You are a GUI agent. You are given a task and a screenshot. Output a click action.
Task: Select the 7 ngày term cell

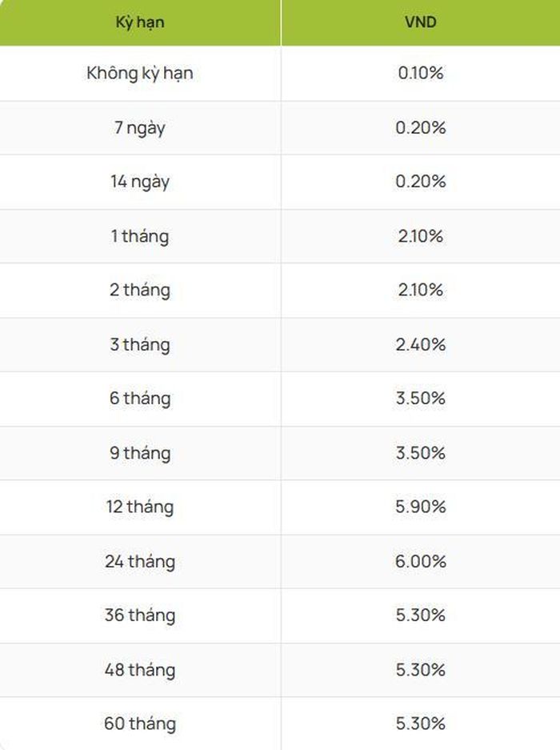pos(140,128)
